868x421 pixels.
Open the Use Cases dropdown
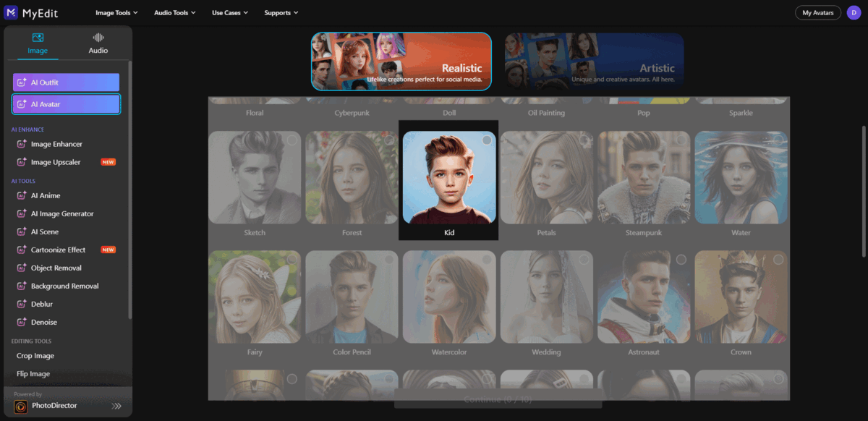click(x=230, y=12)
